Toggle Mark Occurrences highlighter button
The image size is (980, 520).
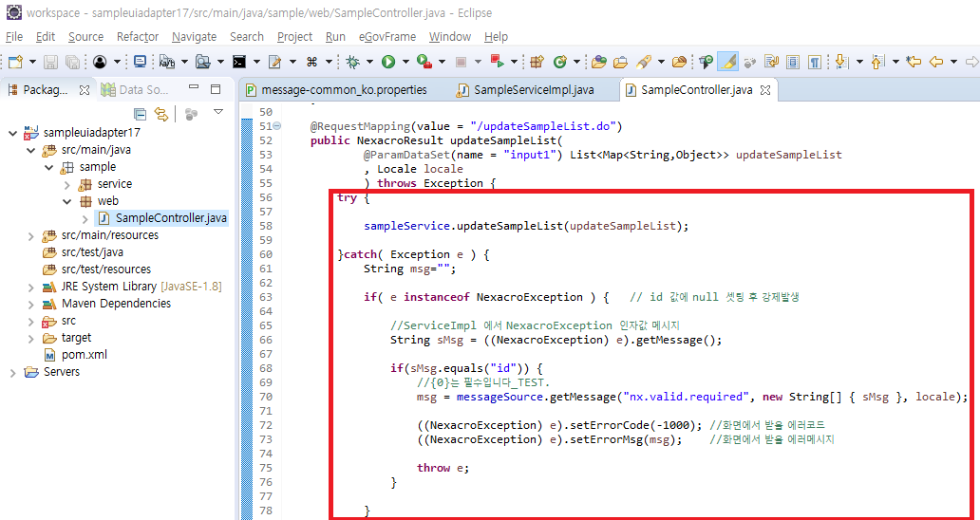[727, 62]
